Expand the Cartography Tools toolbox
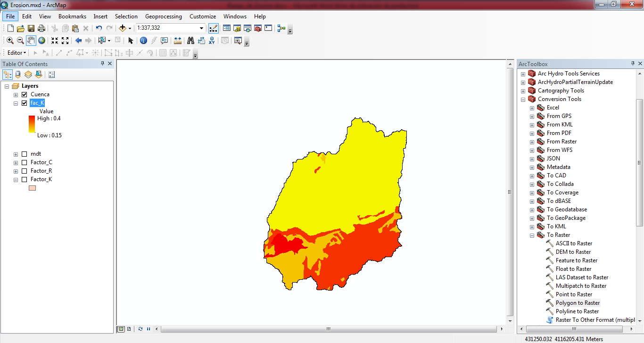This screenshot has height=343, width=644. [x=523, y=91]
